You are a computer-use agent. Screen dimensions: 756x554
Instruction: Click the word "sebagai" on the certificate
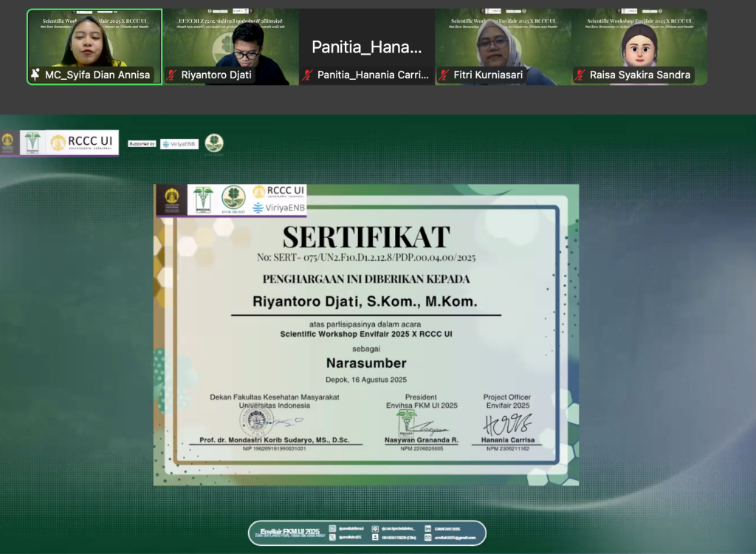click(366, 349)
